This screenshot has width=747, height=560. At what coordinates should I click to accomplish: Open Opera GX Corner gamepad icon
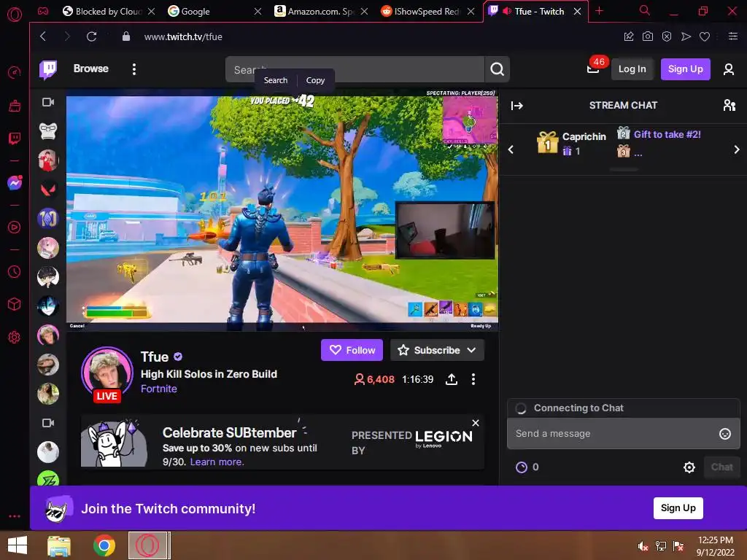pos(43,11)
